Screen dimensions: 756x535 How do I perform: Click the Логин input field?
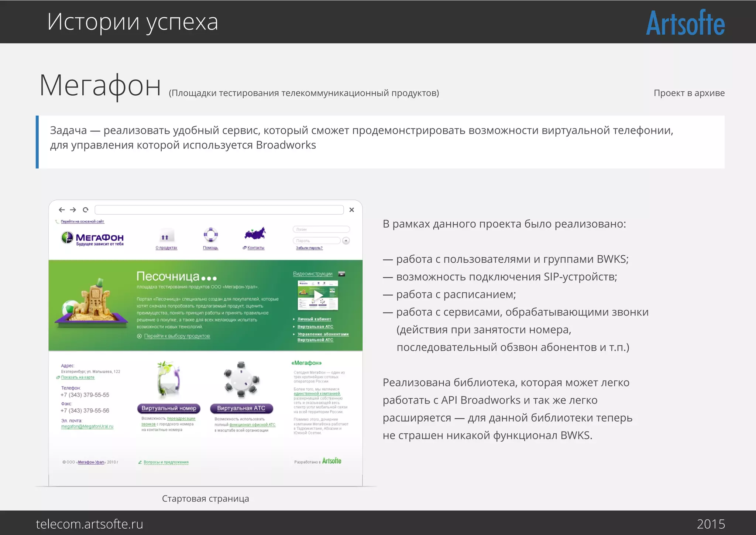[321, 229]
